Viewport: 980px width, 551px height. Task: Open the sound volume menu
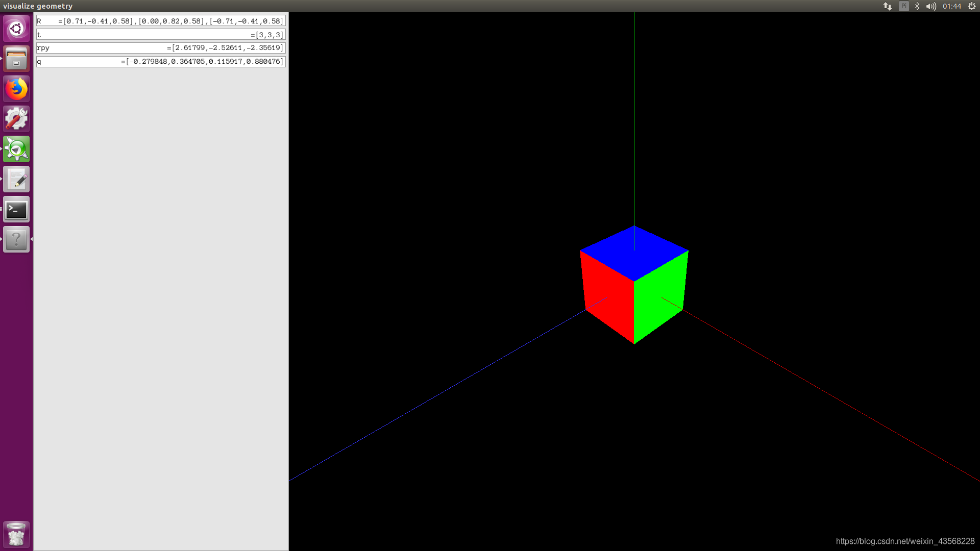tap(930, 6)
